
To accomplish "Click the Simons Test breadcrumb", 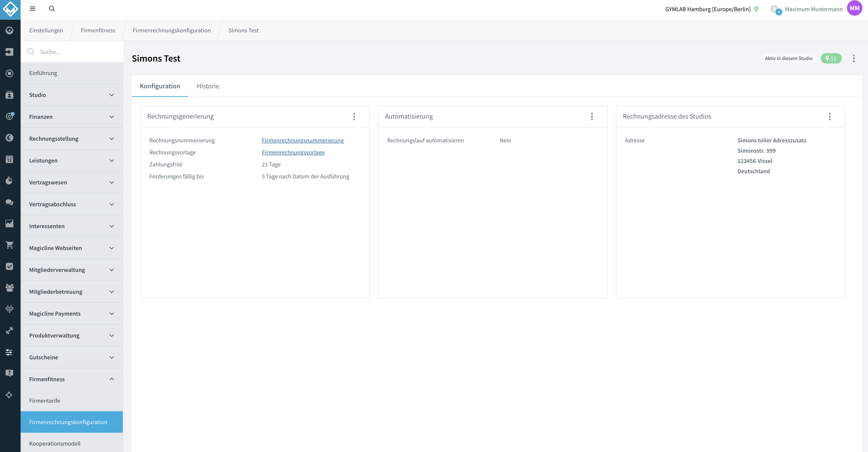I will (244, 30).
